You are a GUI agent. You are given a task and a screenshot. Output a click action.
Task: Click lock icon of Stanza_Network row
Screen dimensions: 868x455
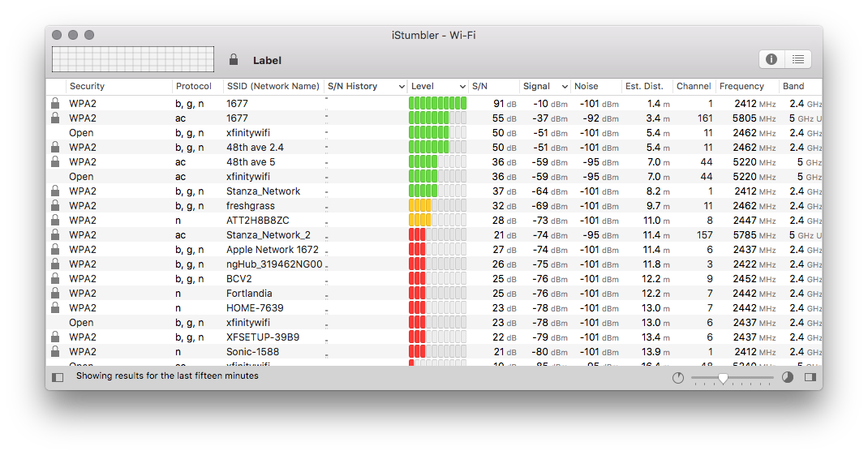[55, 191]
